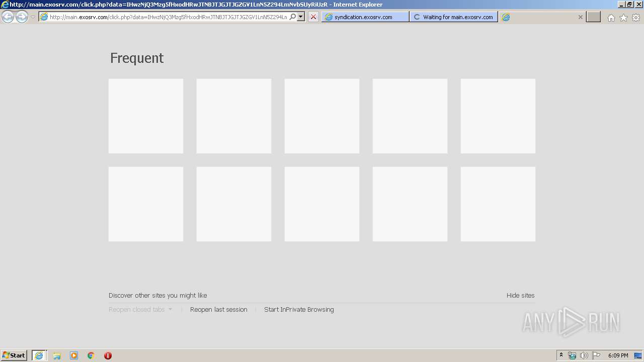Viewport: 644px width, 362px height.
Task: Open Windows Explorer folder taskbar icon
Action: pyautogui.click(x=57, y=355)
